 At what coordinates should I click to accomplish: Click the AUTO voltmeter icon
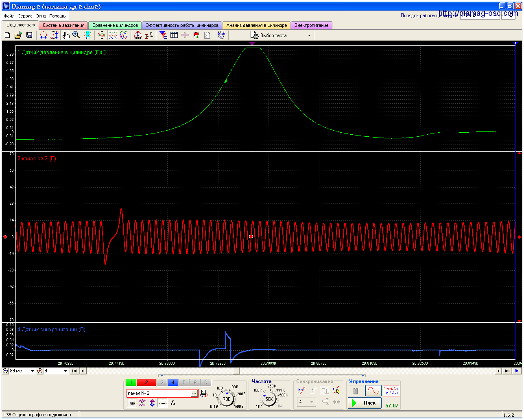coord(221,35)
